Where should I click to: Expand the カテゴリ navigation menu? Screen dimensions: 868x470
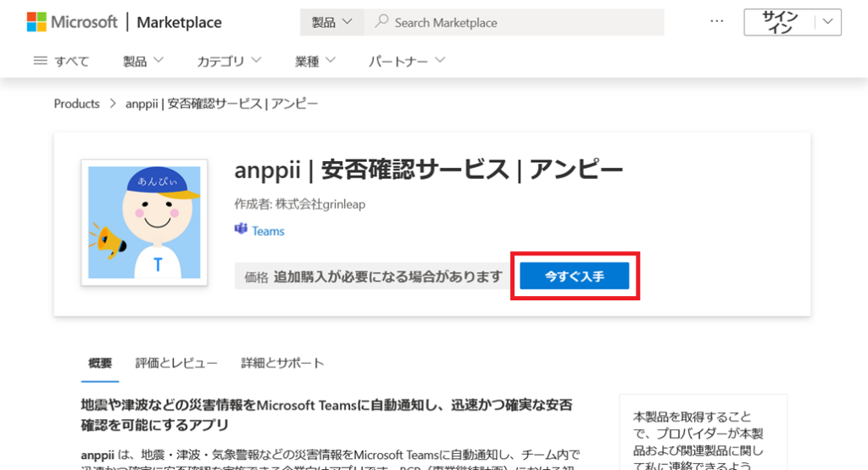pyautogui.click(x=229, y=61)
